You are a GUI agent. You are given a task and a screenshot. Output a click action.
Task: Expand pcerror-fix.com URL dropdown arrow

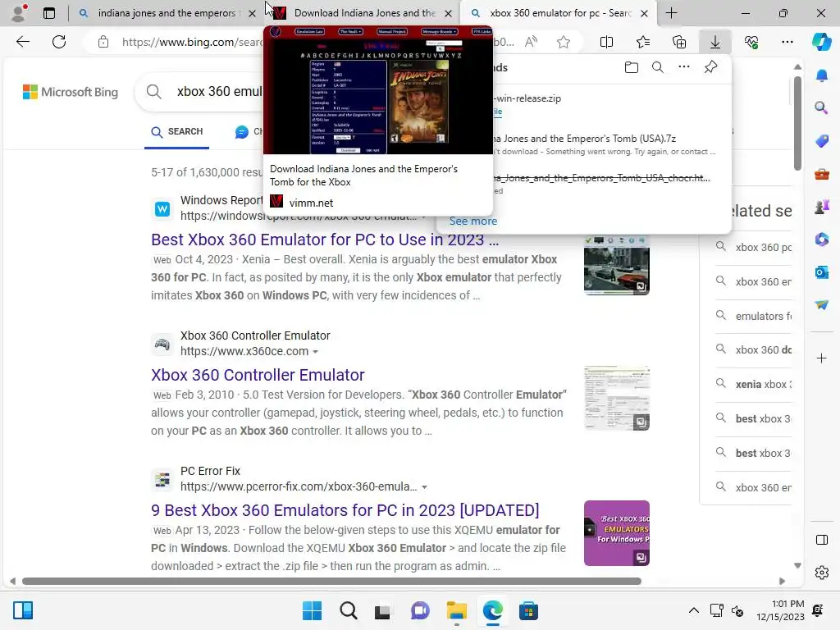pyautogui.click(x=424, y=487)
